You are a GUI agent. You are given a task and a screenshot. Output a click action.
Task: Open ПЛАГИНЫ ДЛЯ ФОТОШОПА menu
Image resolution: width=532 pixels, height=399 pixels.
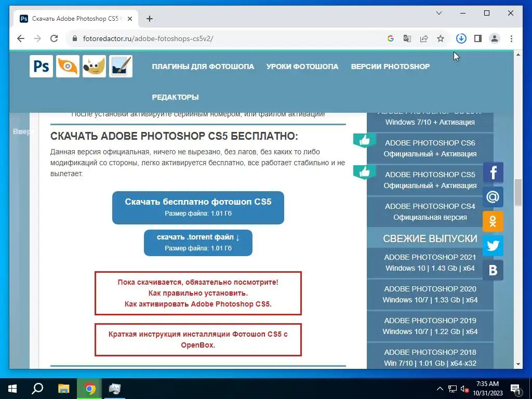pyautogui.click(x=203, y=66)
